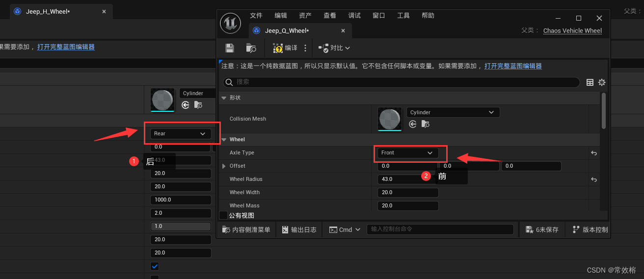644x279 pixels.
Task: Click the 输入控制台命令 console input
Action: (440, 229)
